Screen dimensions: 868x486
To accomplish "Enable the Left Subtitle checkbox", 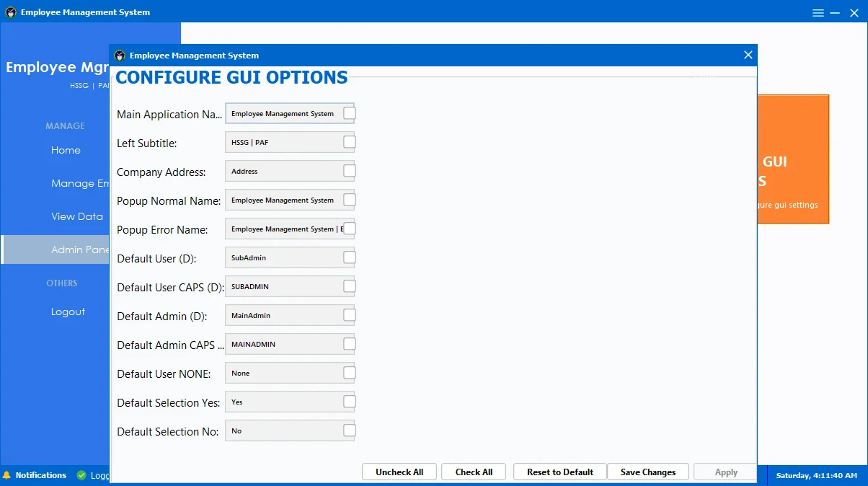I will tap(350, 142).
